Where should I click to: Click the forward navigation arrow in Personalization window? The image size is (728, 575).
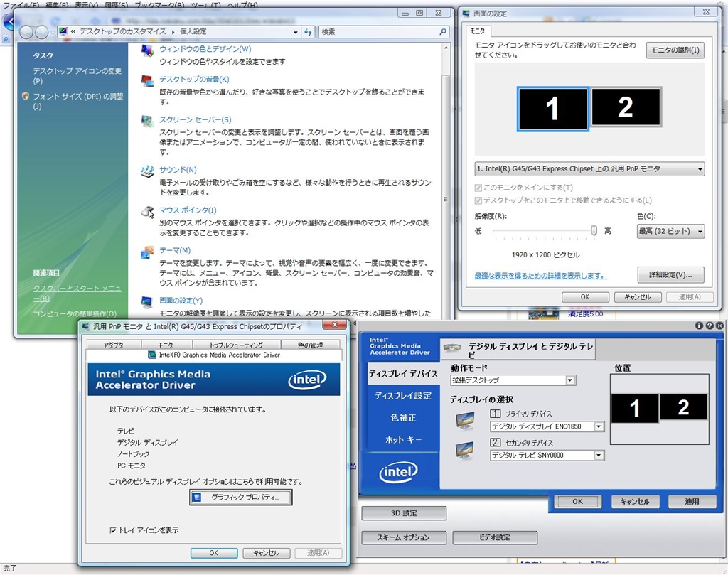coord(42,32)
